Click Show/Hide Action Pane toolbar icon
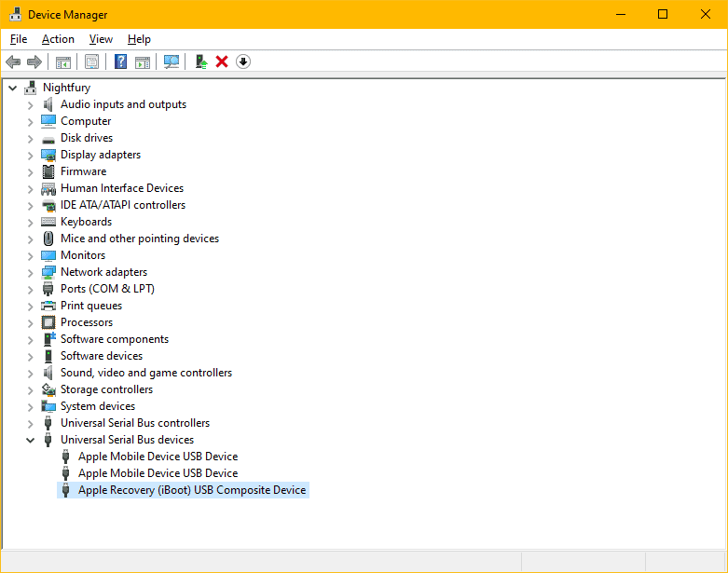Screen dimensions: 728x573 pyautogui.click(x=143, y=61)
